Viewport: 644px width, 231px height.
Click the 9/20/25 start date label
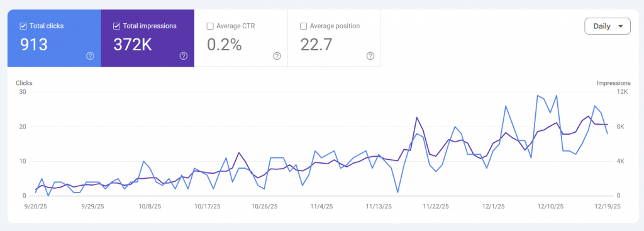point(36,206)
